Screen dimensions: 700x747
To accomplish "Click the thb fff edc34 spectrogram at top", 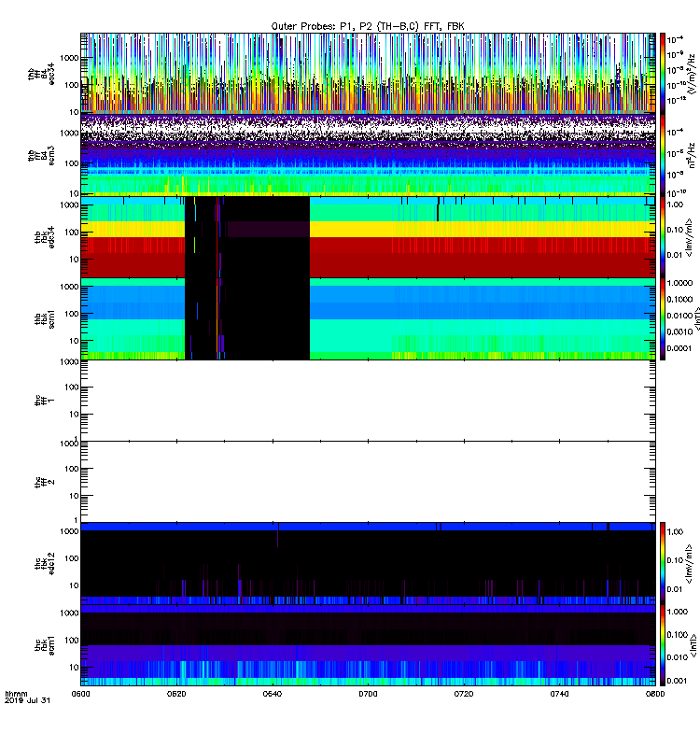I will (x=368, y=74).
